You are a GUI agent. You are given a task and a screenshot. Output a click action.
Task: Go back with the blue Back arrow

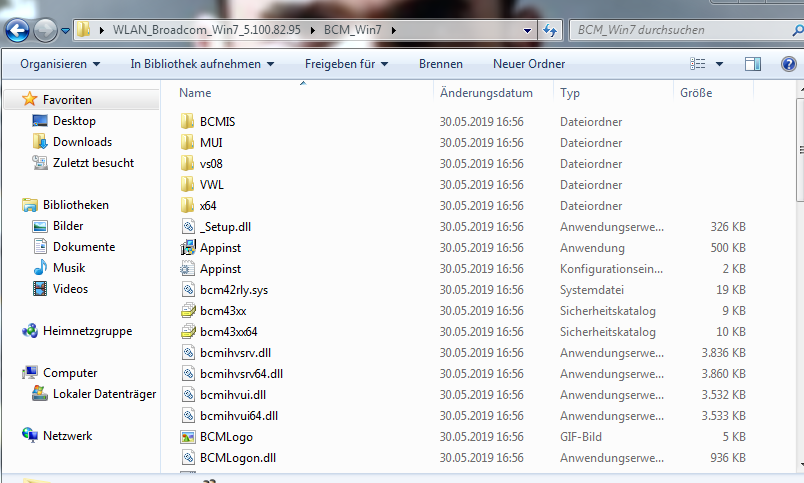click(17, 30)
